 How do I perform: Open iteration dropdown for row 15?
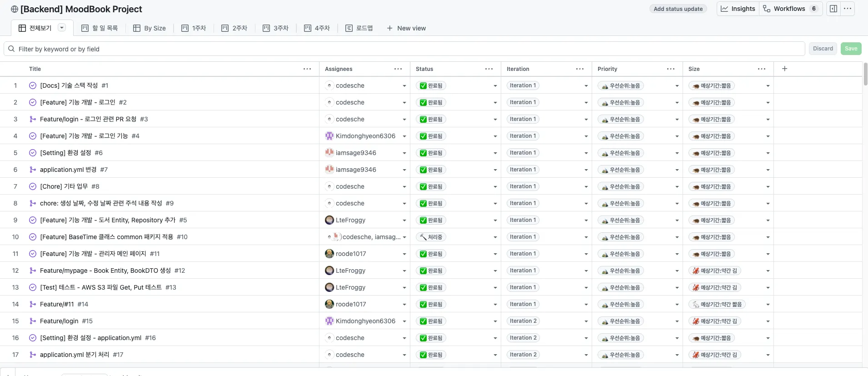tap(586, 321)
